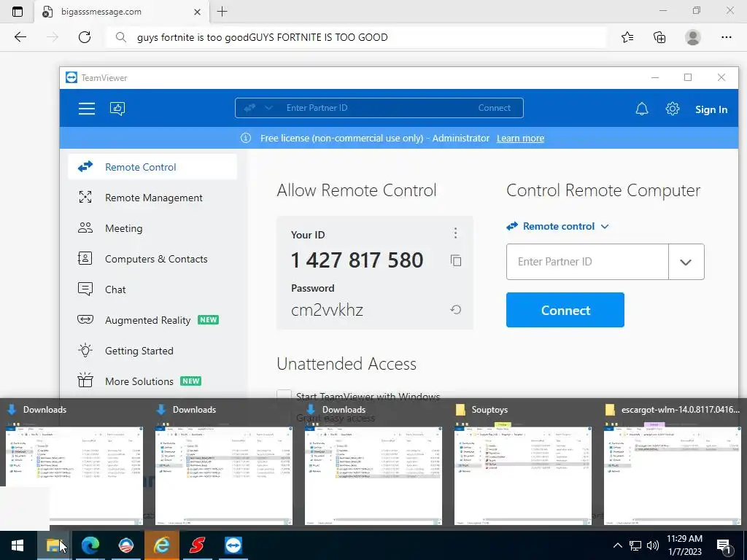Image resolution: width=747 pixels, height=560 pixels.
Task: Click Connect in the header bar
Action: pyautogui.click(x=494, y=108)
